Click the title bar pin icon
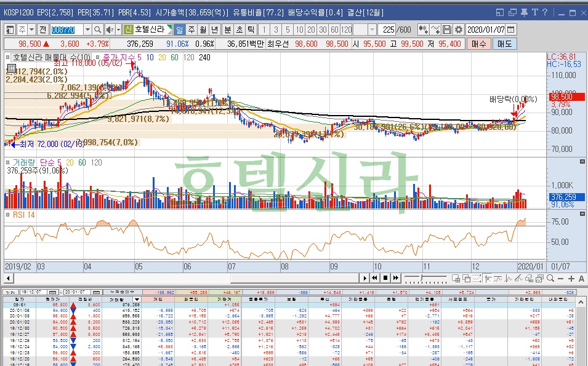 pos(524,12)
